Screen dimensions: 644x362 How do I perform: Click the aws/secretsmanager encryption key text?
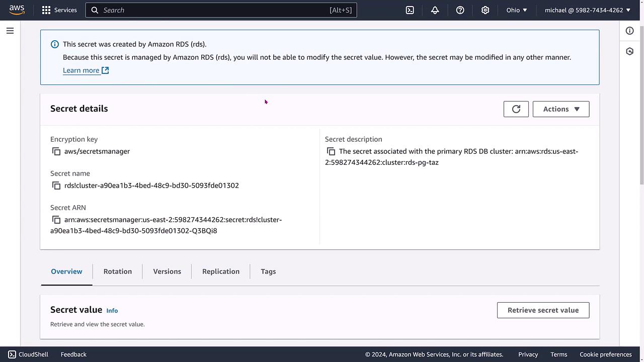coord(97,151)
